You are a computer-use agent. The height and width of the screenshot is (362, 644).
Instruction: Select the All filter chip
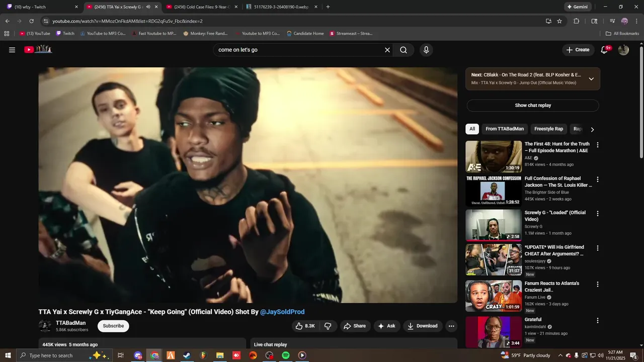pos(472,129)
